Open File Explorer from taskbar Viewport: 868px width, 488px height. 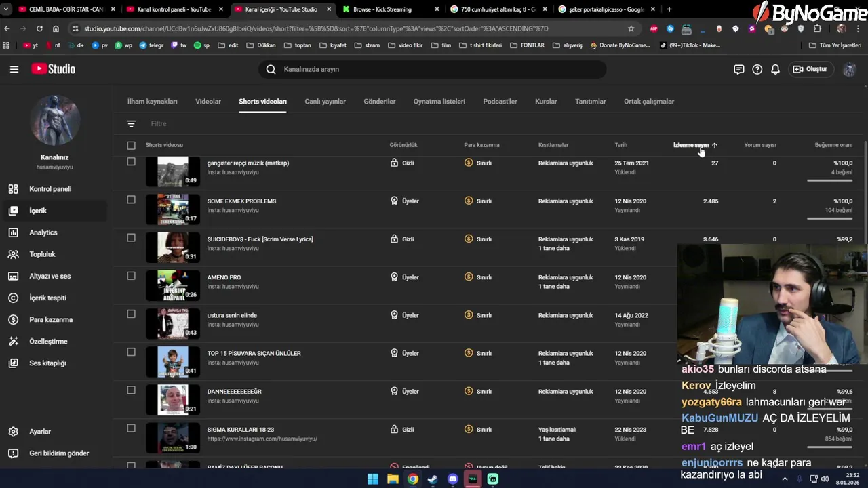tap(393, 479)
